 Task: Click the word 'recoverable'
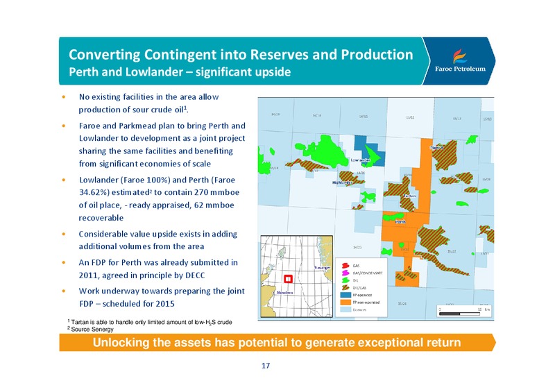(x=101, y=218)
